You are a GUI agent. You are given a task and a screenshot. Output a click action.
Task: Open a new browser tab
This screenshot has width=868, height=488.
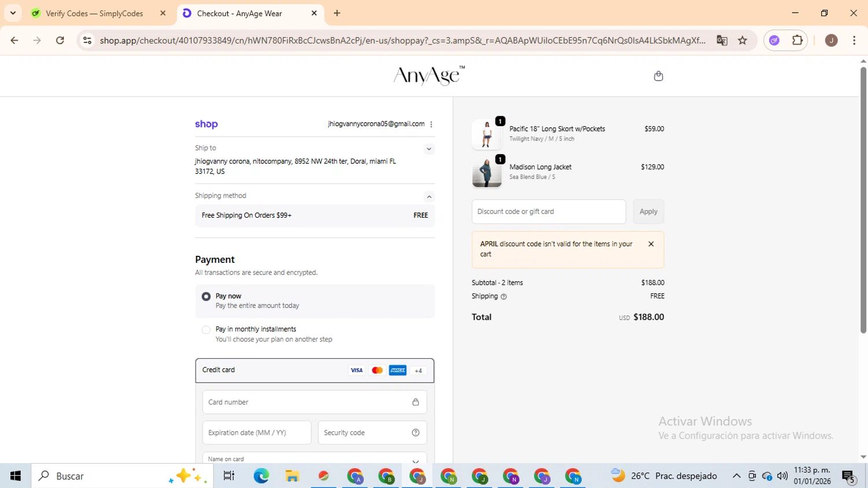[x=337, y=13]
